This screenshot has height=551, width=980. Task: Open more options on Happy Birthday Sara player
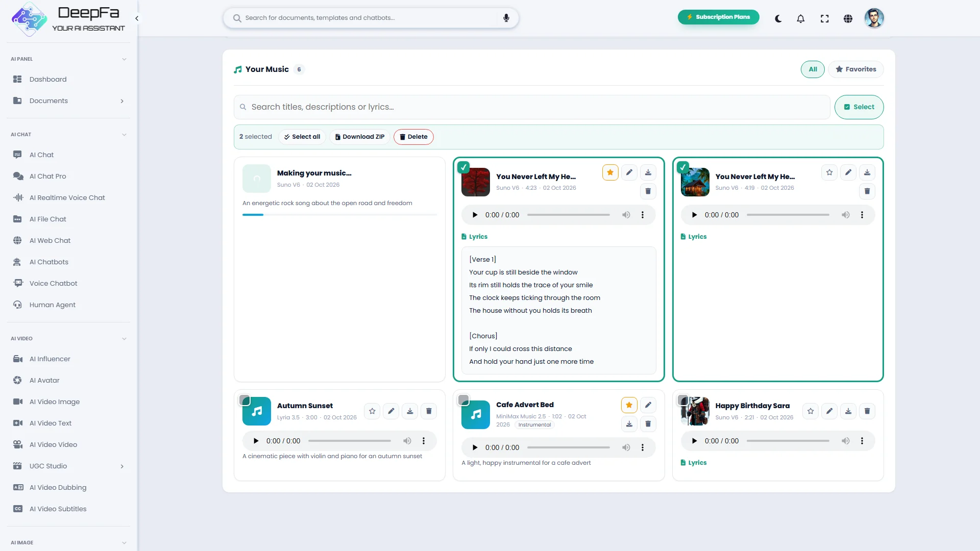tap(862, 441)
